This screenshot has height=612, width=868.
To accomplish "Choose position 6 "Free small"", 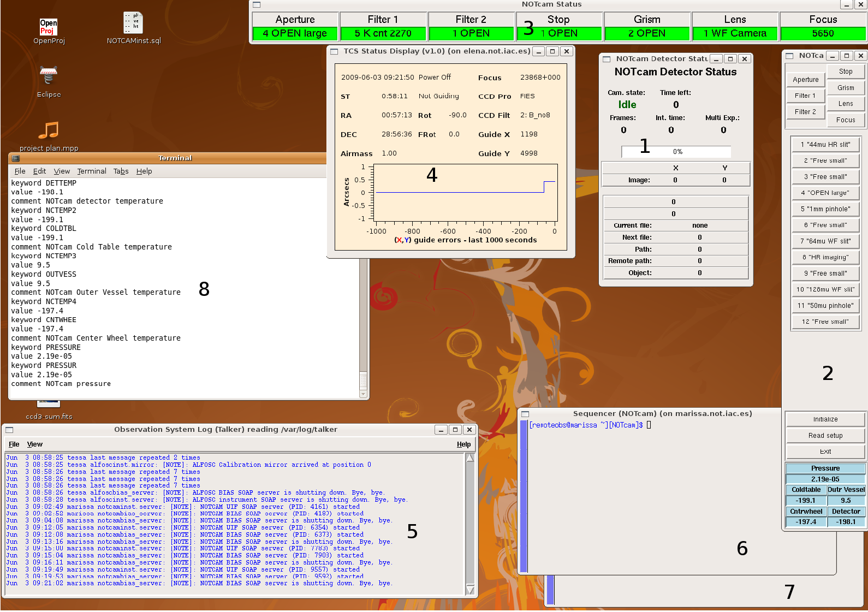I will click(x=825, y=225).
